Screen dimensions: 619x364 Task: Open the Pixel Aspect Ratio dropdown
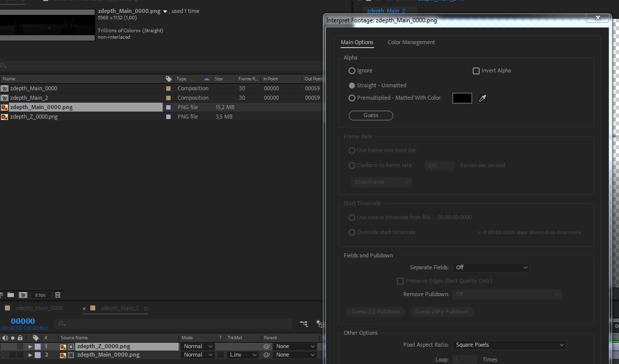(509, 345)
